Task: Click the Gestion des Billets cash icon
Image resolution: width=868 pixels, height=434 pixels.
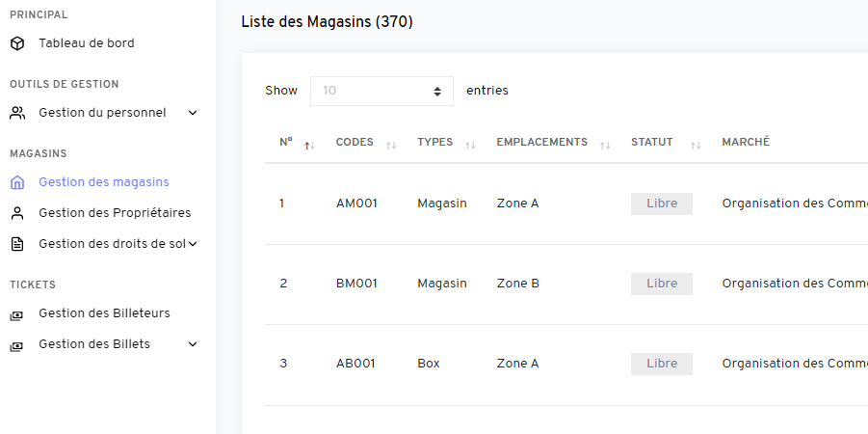Action: click(x=16, y=346)
